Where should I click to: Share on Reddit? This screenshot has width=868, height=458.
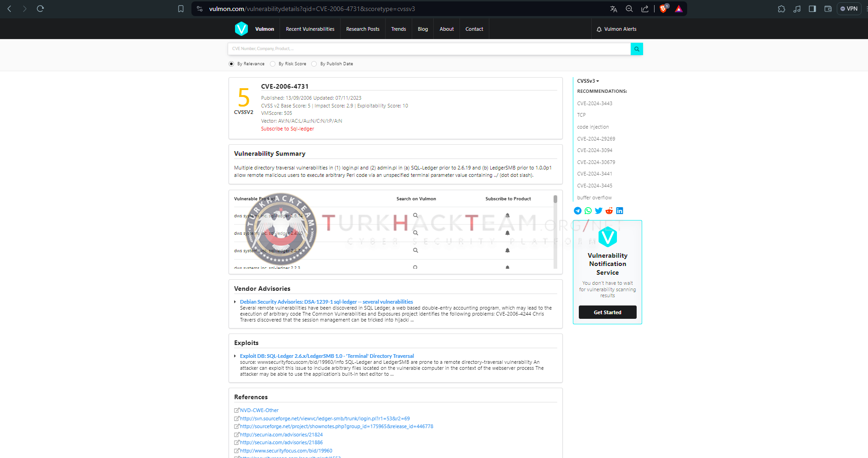click(x=609, y=211)
